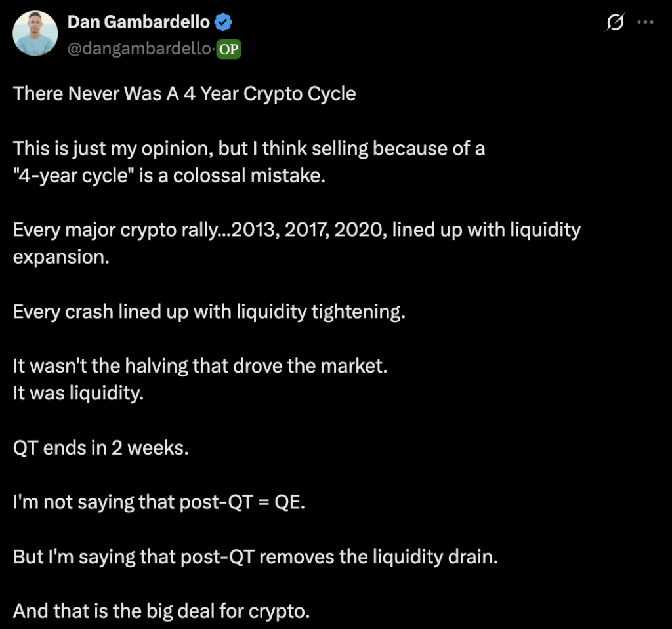Click the standalone word expansion
This screenshot has height=629, width=672.
click(x=61, y=257)
